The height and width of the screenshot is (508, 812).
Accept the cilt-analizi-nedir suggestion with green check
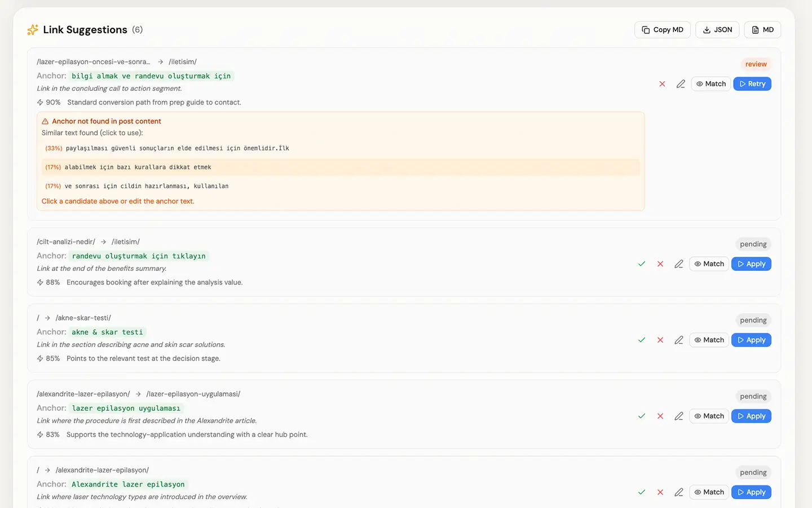click(x=642, y=264)
